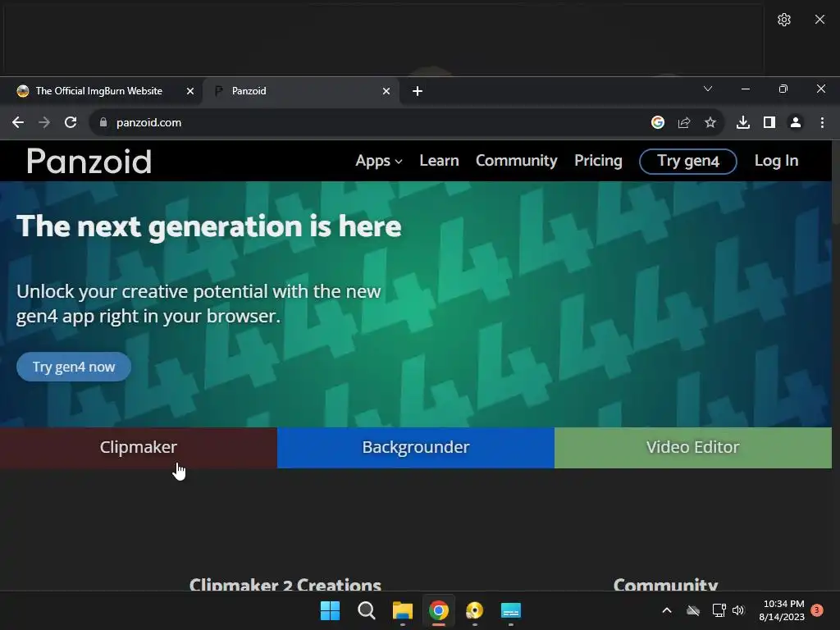Open Chrome three-dot menu
This screenshot has width=840, height=630.
(822, 123)
